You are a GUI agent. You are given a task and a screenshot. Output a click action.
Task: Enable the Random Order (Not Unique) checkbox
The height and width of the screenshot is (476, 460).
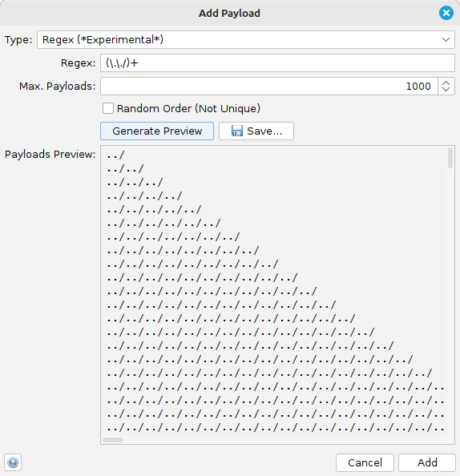(x=108, y=108)
